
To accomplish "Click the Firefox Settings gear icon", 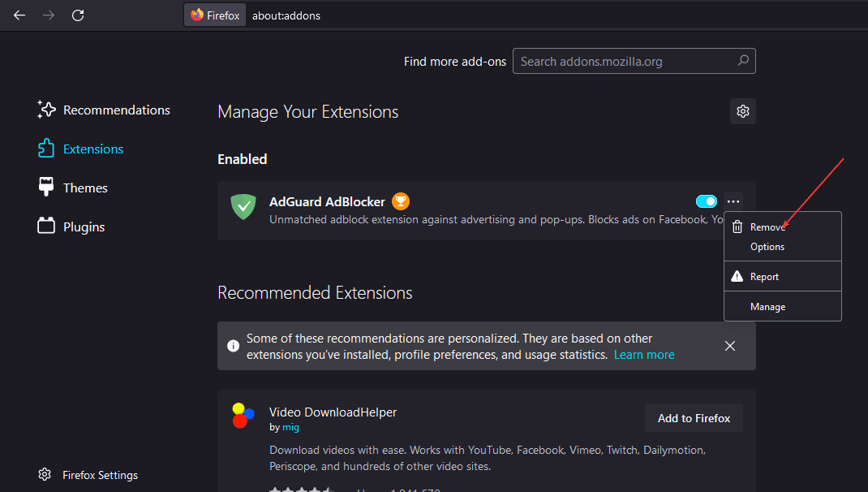I will [x=45, y=474].
